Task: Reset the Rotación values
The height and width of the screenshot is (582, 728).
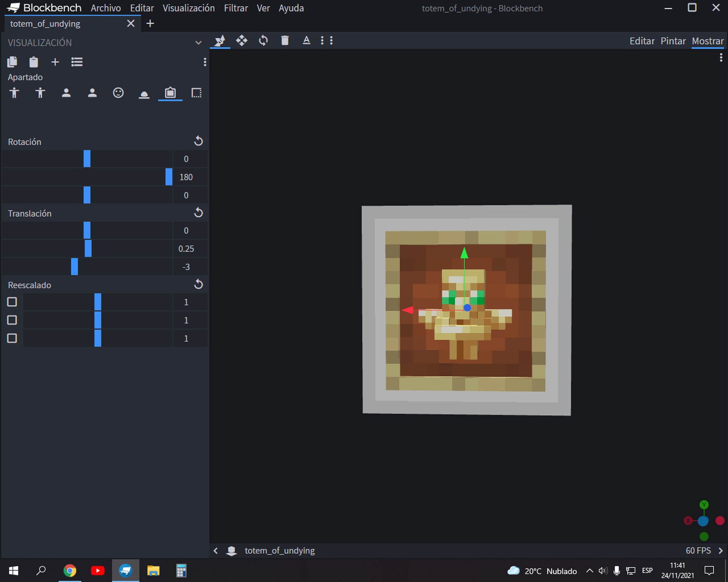Action: (199, 141)
